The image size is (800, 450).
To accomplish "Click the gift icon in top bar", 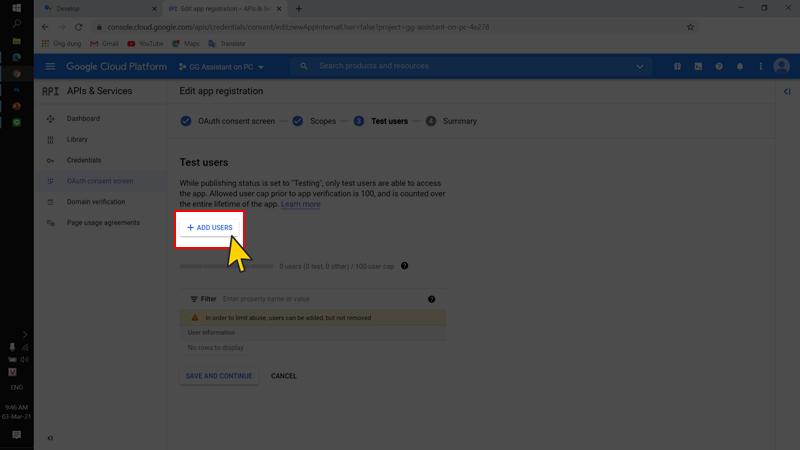I will [677, 67].
